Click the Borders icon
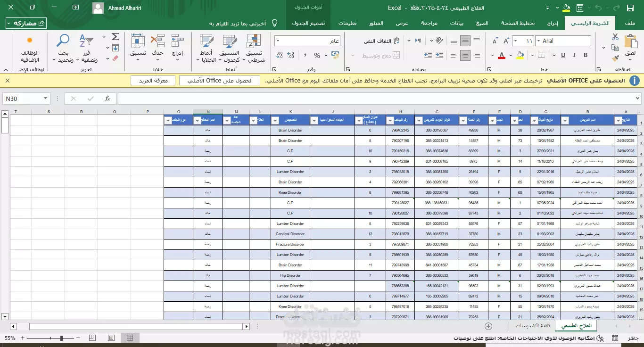 tap(541, 55)
